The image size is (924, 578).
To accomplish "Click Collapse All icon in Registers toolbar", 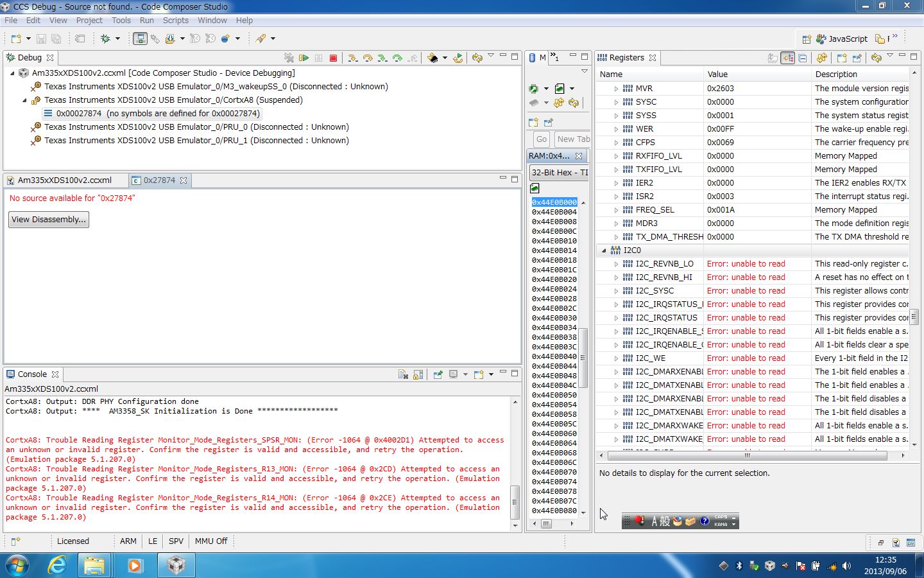I will click(802, 58).
